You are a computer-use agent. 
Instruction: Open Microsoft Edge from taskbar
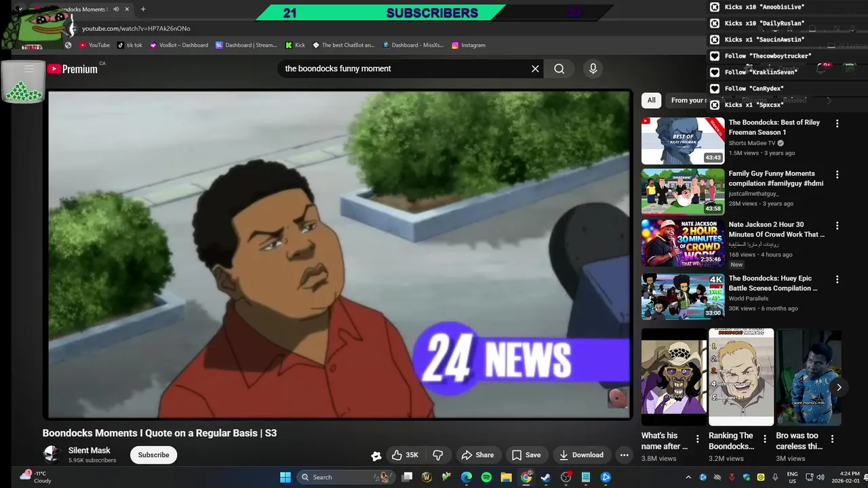[x=467, y=477]
